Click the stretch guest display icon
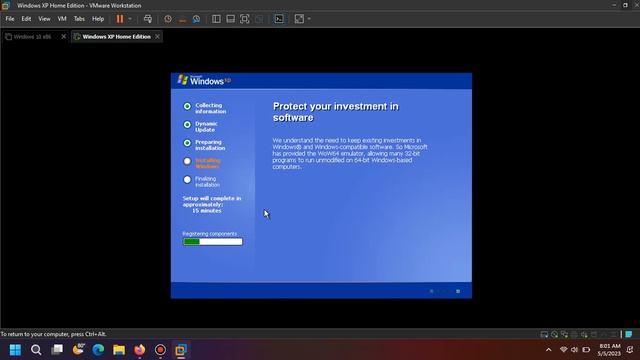The height and width of the screenshot is (360, 640). point(299,19)
